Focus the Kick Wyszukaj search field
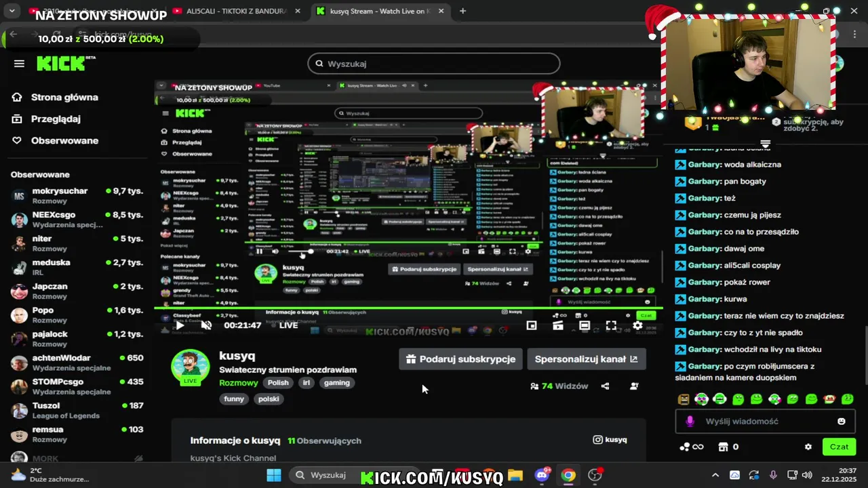 click(434, 64)
